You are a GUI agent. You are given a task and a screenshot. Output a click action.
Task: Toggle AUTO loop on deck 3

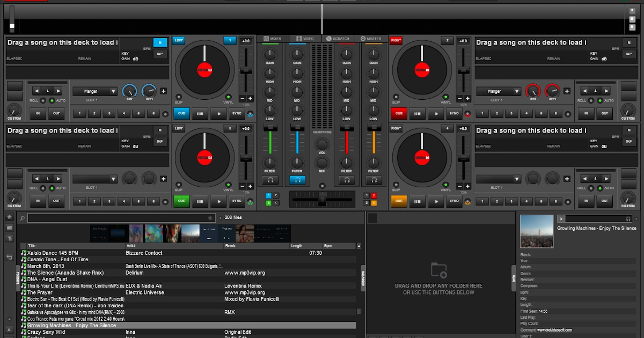[x=52, y=188]
